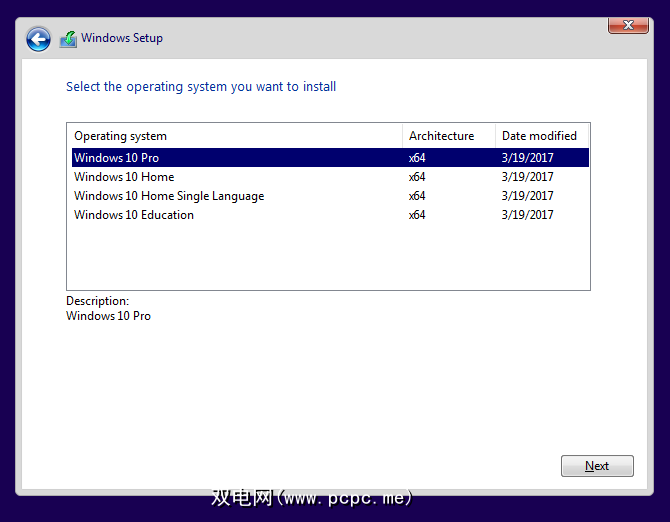Sort by Date modified column header

542,136
